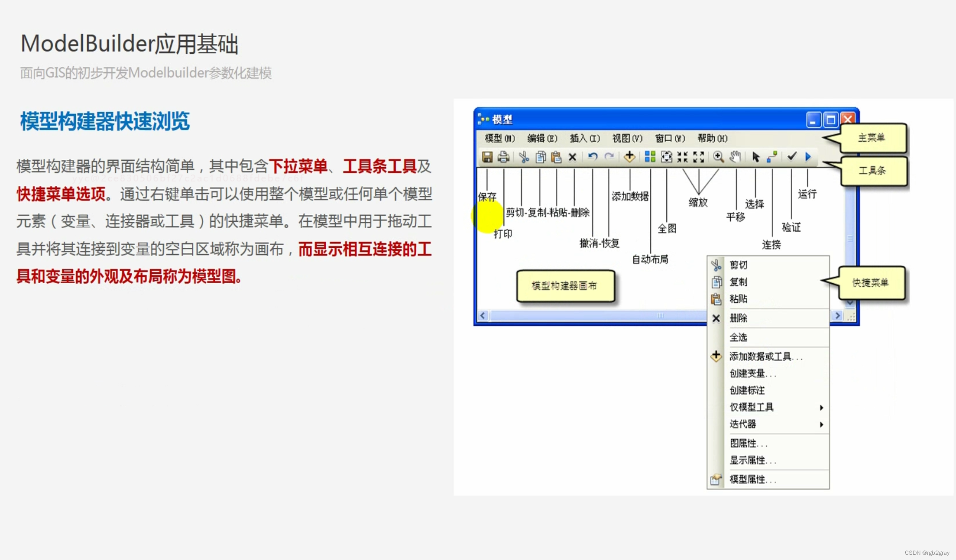956x560 pixels.
Task: Choose 全选 in the context menu
Action: (x=768, y=337)
